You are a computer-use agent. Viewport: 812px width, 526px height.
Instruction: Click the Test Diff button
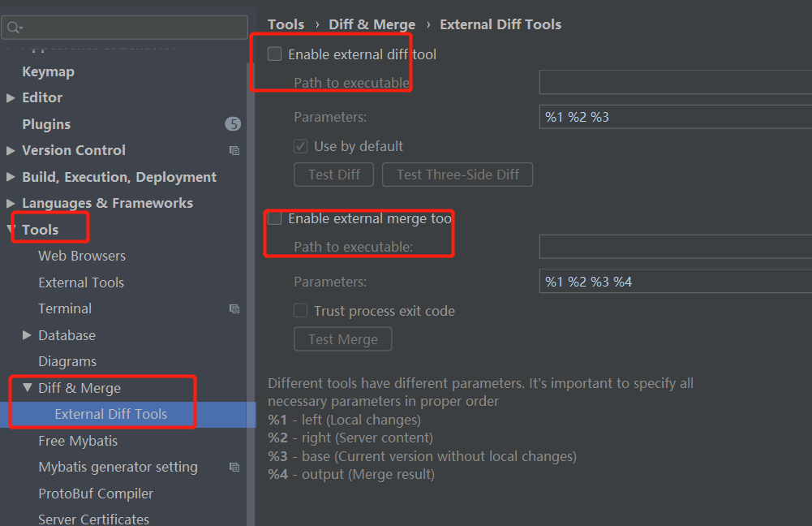click(x=334, y=175)
